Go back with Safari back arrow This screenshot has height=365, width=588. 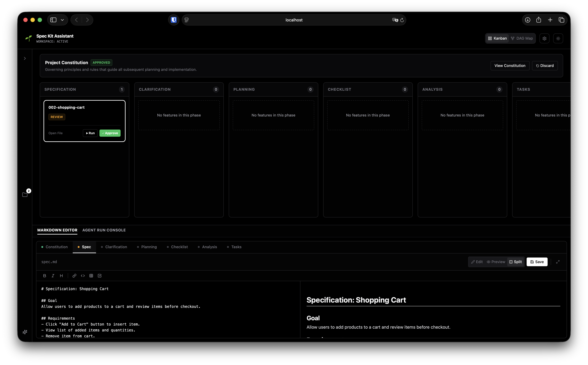76,20
